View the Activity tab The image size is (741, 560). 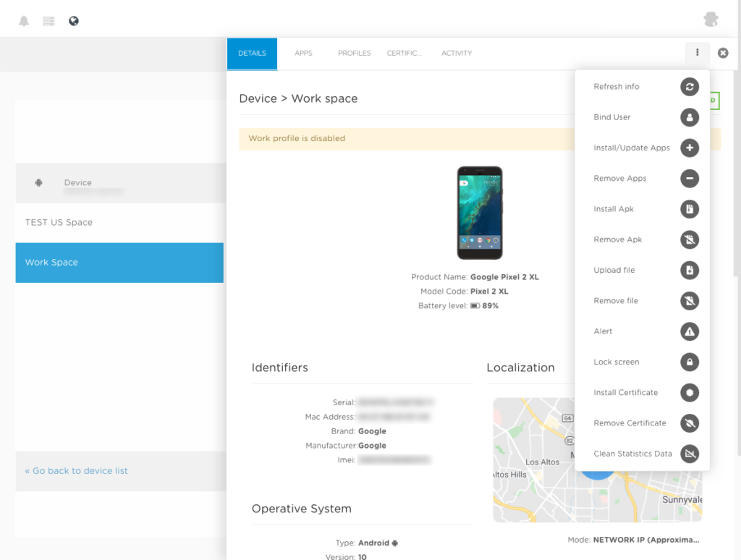click(x=457, y=54)
